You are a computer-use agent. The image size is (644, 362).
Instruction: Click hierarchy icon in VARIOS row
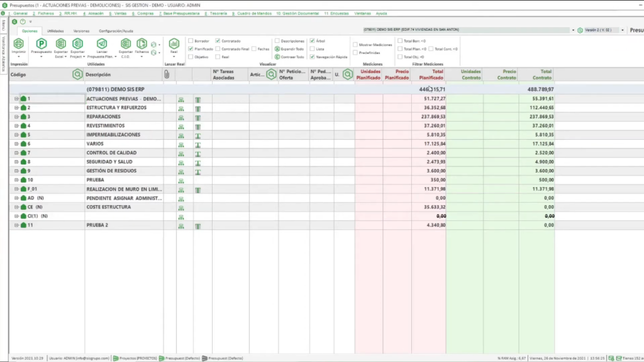181,145
